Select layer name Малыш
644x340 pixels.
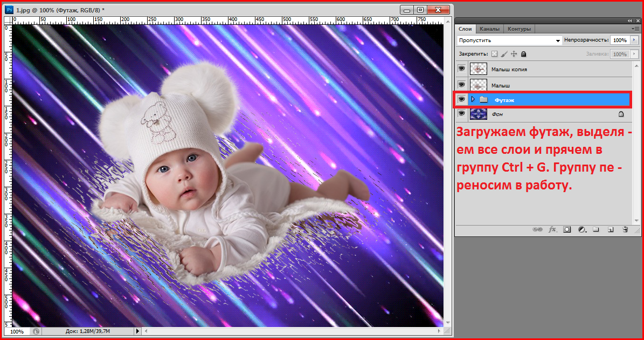(x=501, y=85)
